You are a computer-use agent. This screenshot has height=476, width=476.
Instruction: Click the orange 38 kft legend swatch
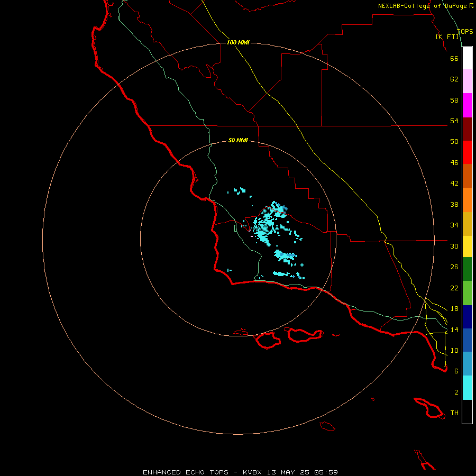coord(467,200)
